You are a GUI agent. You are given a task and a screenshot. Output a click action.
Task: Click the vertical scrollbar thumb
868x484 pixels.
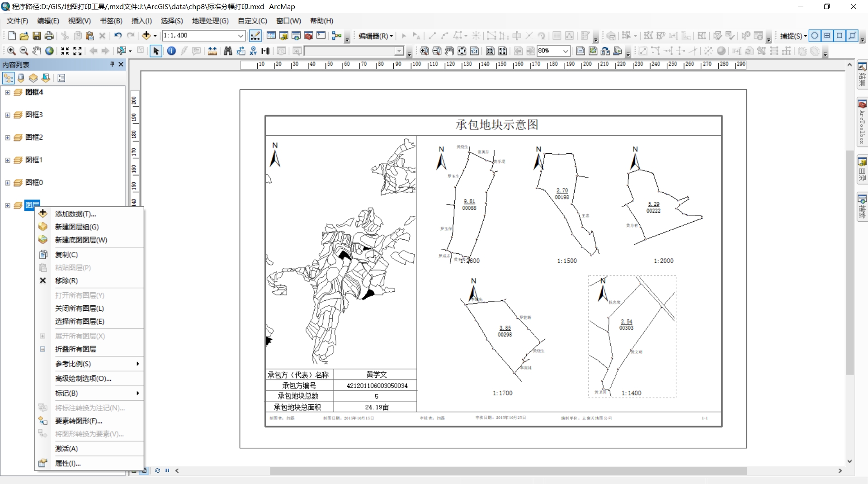click(x=849, y=262)
